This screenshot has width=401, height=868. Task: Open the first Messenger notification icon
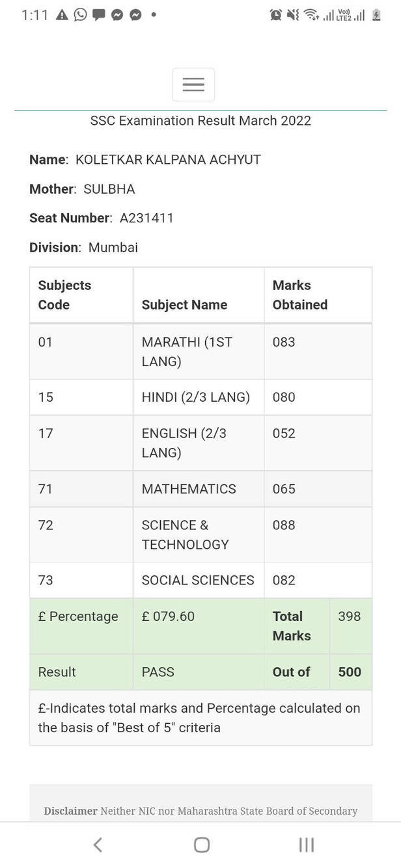pyautogui.click(x=117, y=15)
